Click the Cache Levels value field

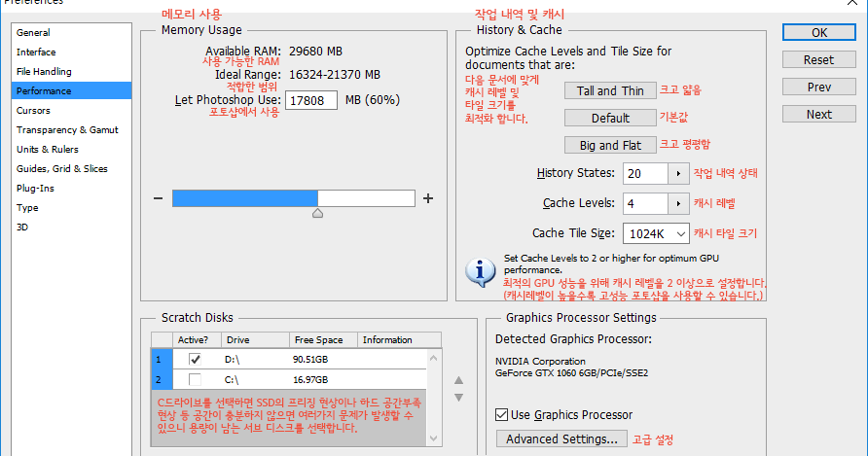tap(645, 203)
